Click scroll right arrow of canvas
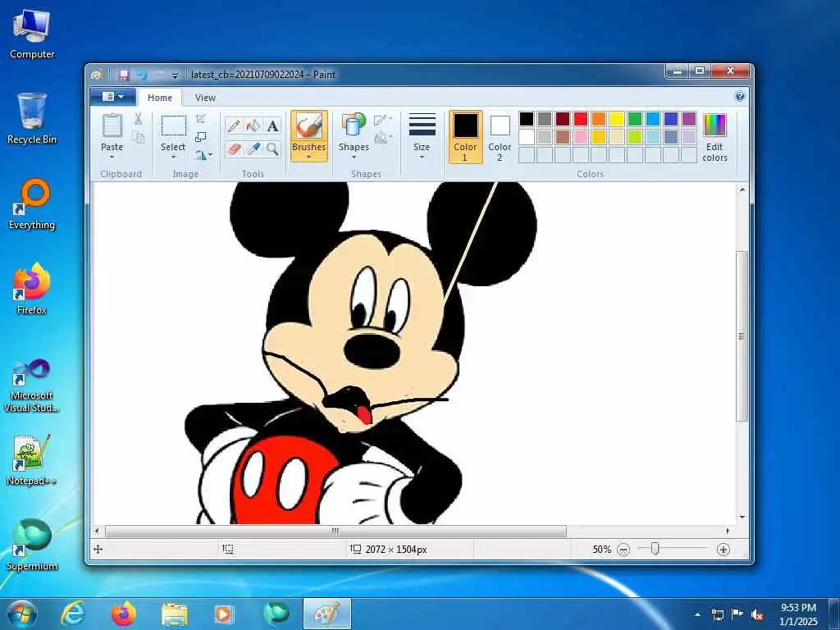The width and height of the screenshot is (840, 630). 728,532
